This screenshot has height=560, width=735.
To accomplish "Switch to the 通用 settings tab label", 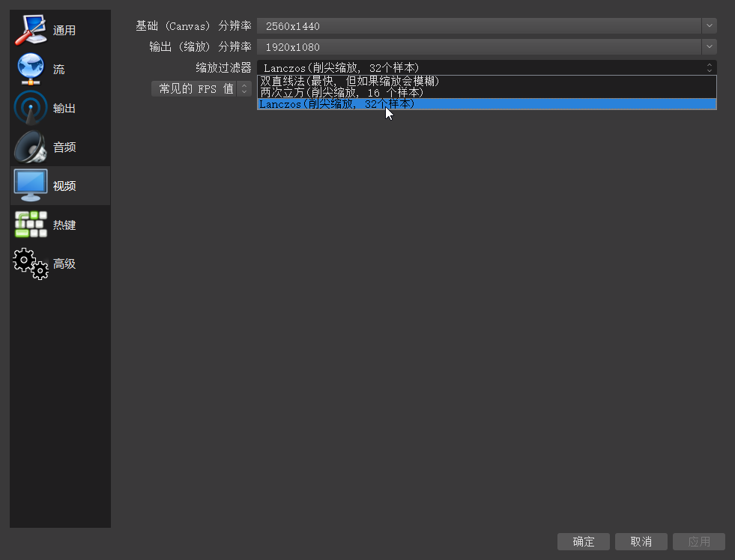I will click(x=64, y=31).
